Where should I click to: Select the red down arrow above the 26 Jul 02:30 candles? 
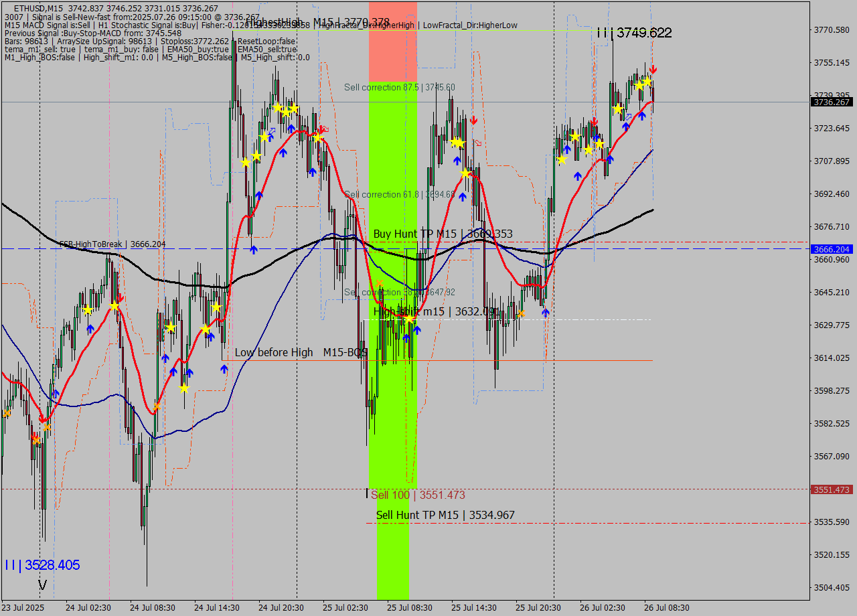point(596,121)
